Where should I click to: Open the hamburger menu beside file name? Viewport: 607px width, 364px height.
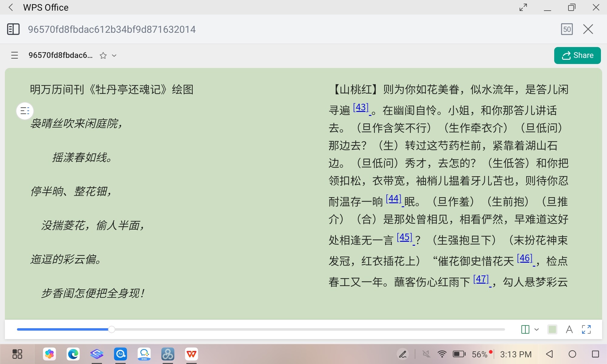coord(15,55)
